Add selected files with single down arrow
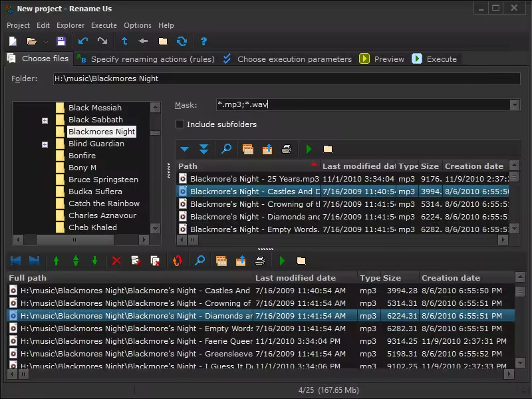 [185, 149]
